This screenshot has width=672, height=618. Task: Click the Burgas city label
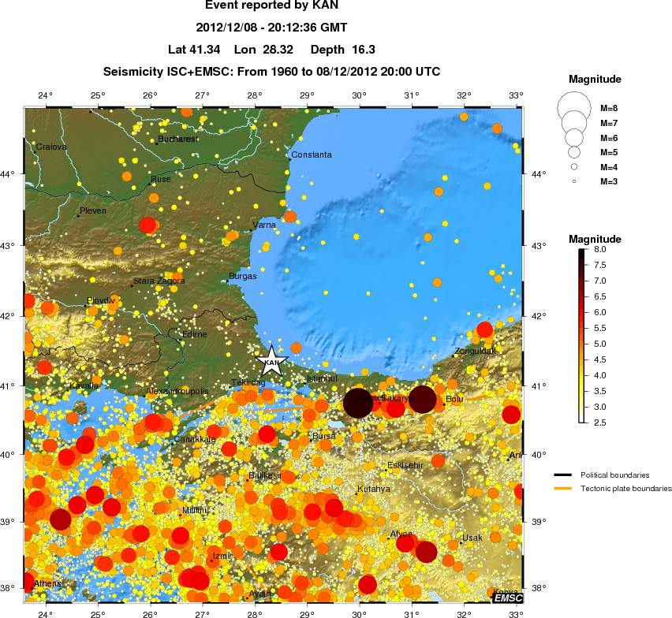click(x=243, y=276)
